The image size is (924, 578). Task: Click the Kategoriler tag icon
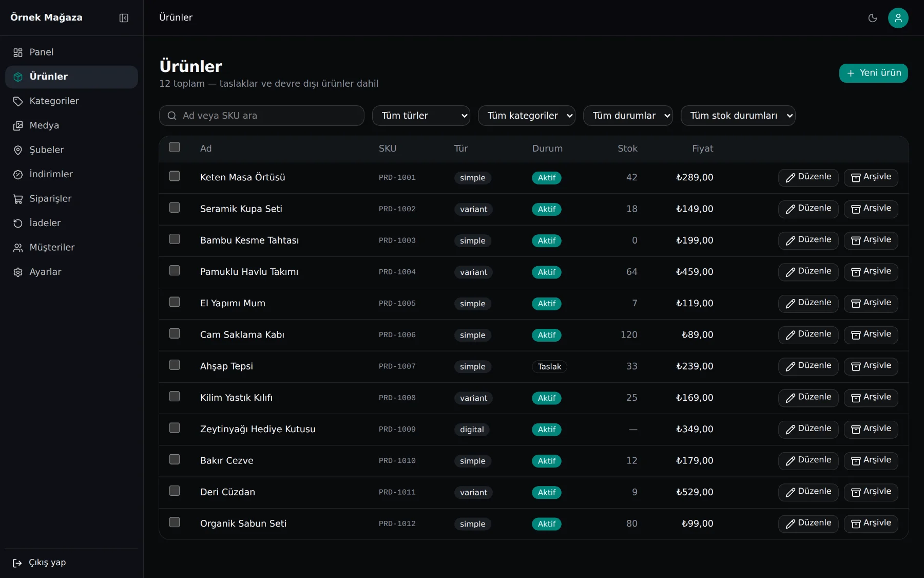click(x=18, y=101)
